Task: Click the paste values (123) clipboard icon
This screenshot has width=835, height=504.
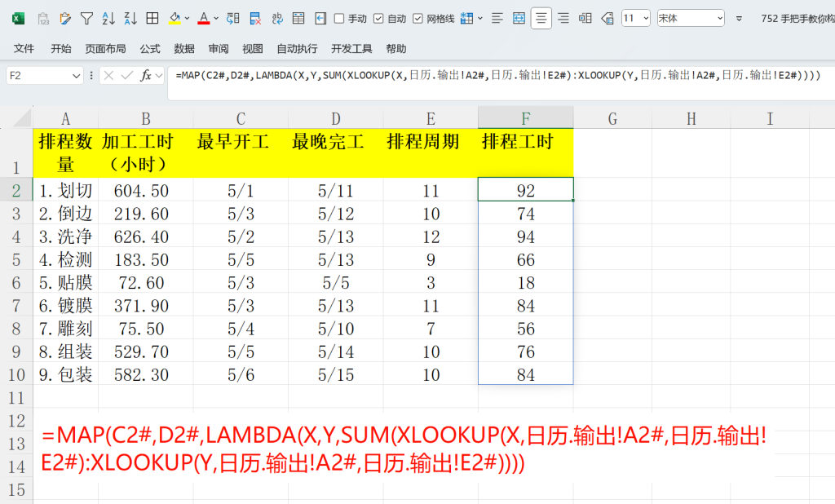Action: pyautogui.click(x=44, y=19)
